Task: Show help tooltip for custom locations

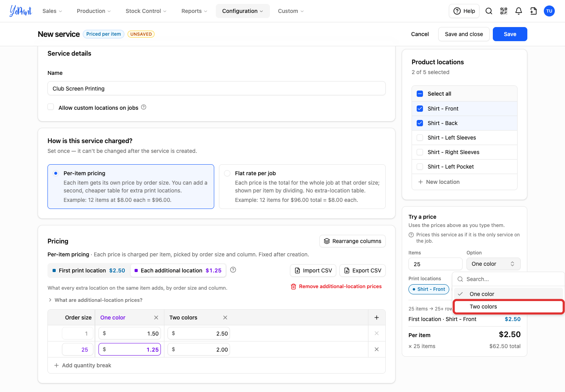Action: click(144, 107)
